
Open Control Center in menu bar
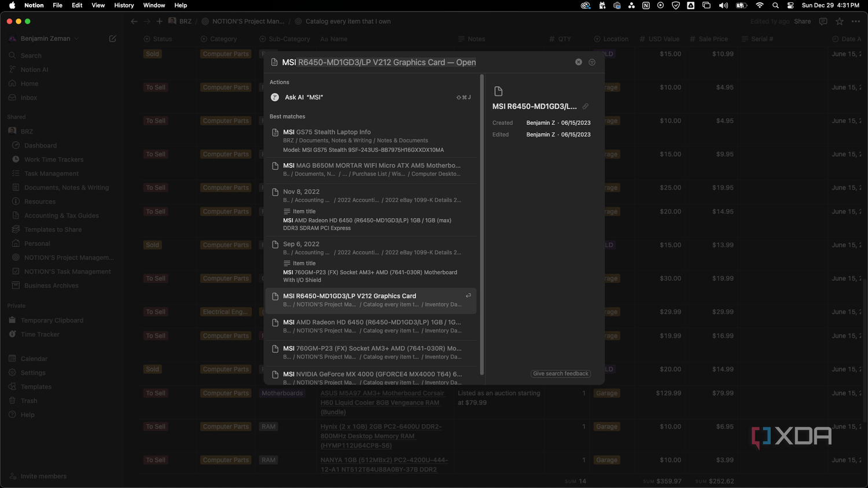790,5
